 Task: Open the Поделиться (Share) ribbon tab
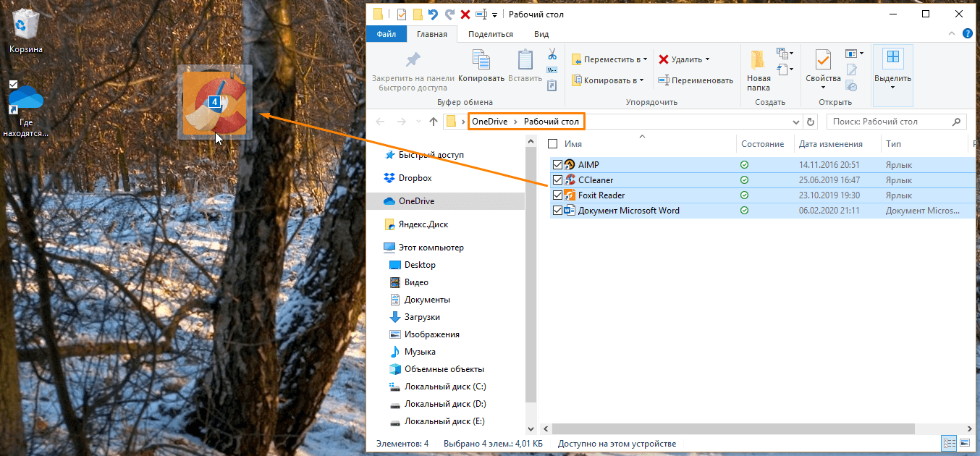click(x=490, y=34)
